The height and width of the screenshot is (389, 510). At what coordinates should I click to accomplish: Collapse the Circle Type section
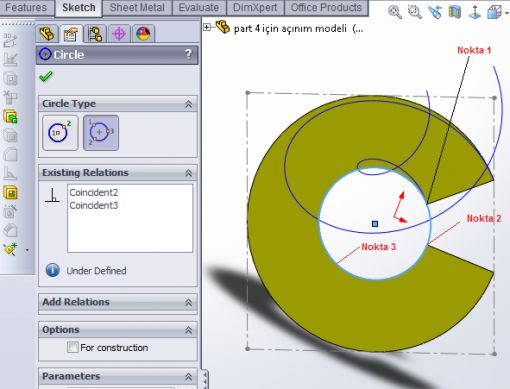click(188, 104)
